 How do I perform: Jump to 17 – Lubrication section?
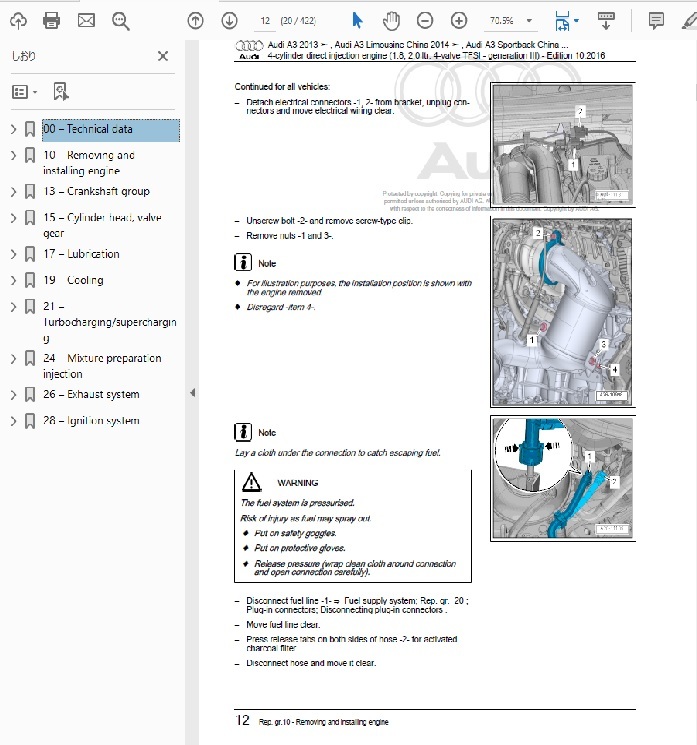81,254
